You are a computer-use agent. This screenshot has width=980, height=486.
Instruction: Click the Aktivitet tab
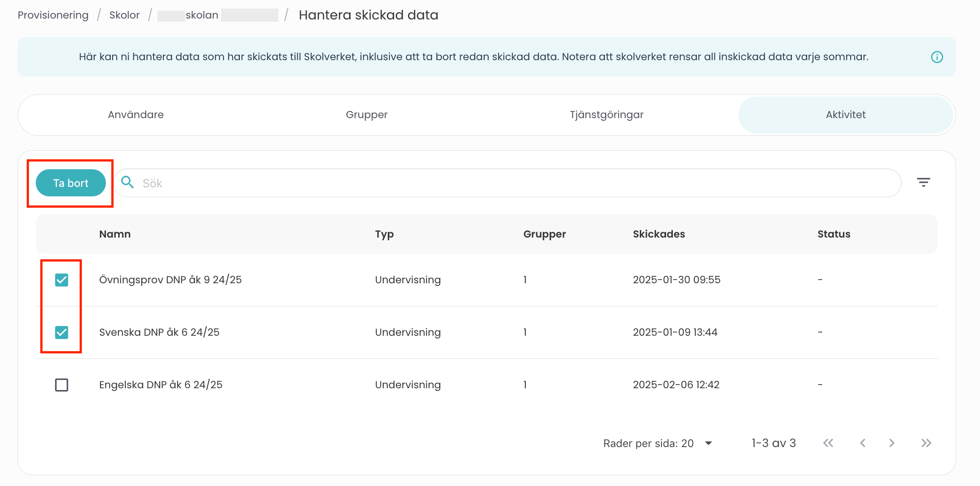click(x=845, y=115)
